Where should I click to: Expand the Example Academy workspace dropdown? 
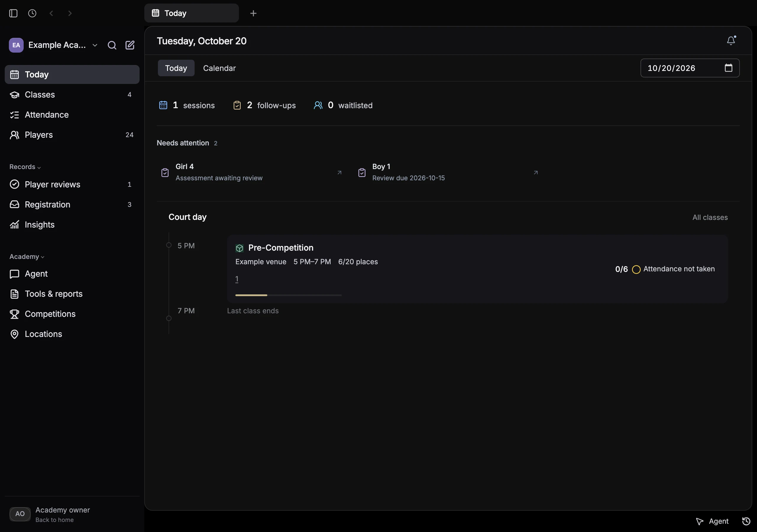(95, 45)
